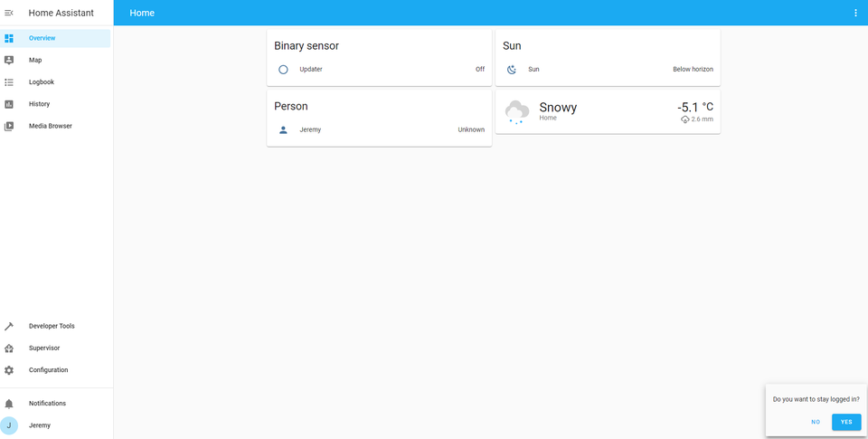
Task: Open the three-dot overflow menu
Action: point(855,13)
